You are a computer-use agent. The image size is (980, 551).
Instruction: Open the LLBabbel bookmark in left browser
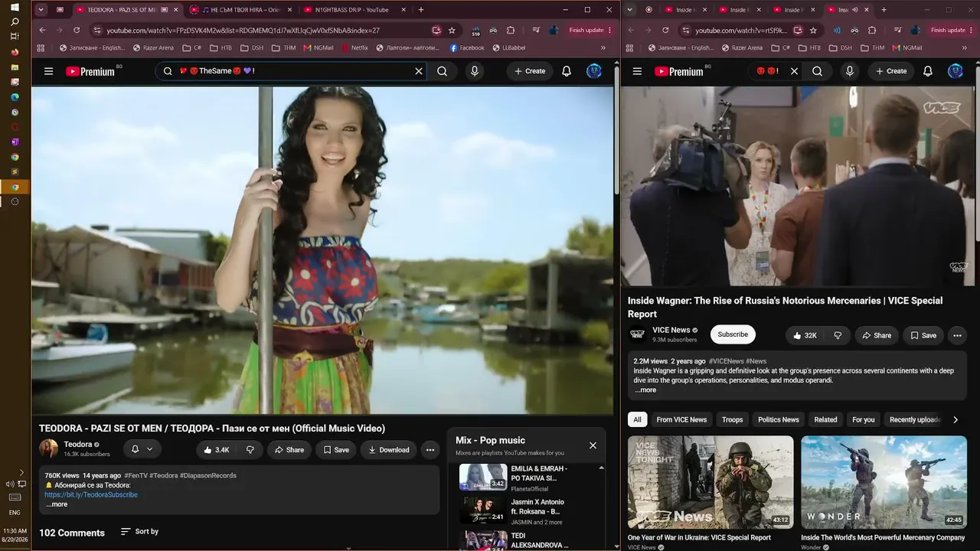click(508, 47)
